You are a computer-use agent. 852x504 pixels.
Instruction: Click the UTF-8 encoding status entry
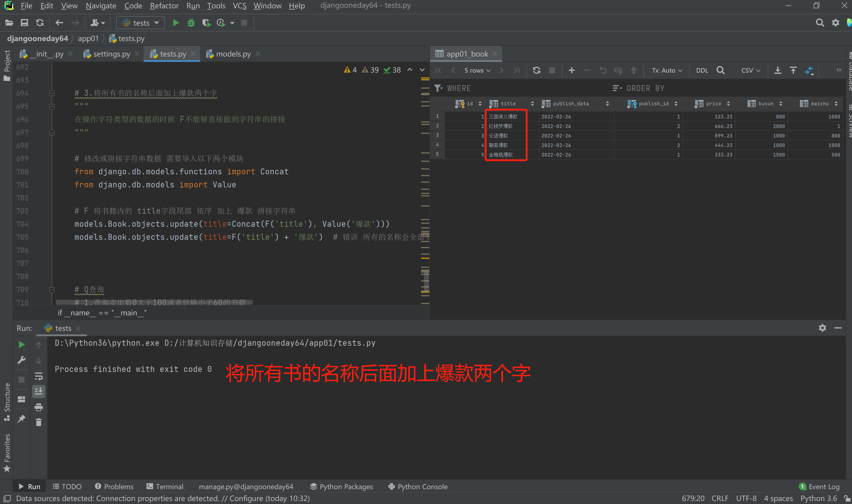(x=746, y=498)
